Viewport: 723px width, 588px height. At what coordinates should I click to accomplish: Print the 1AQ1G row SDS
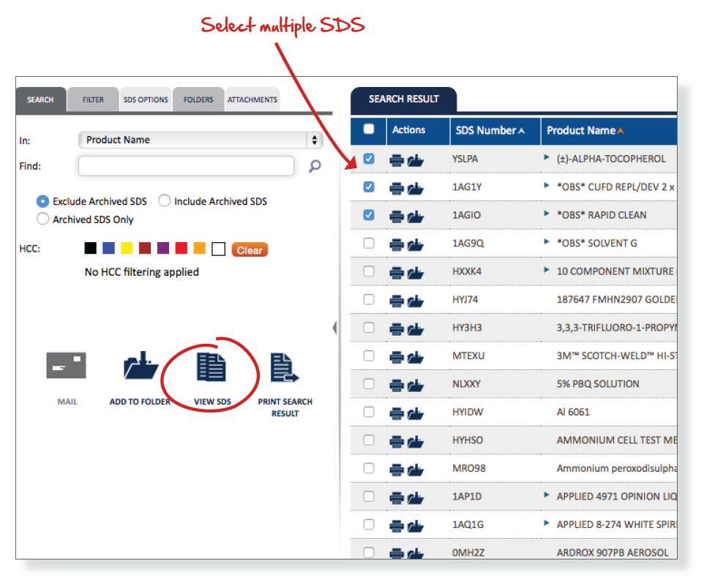(397, 527)
